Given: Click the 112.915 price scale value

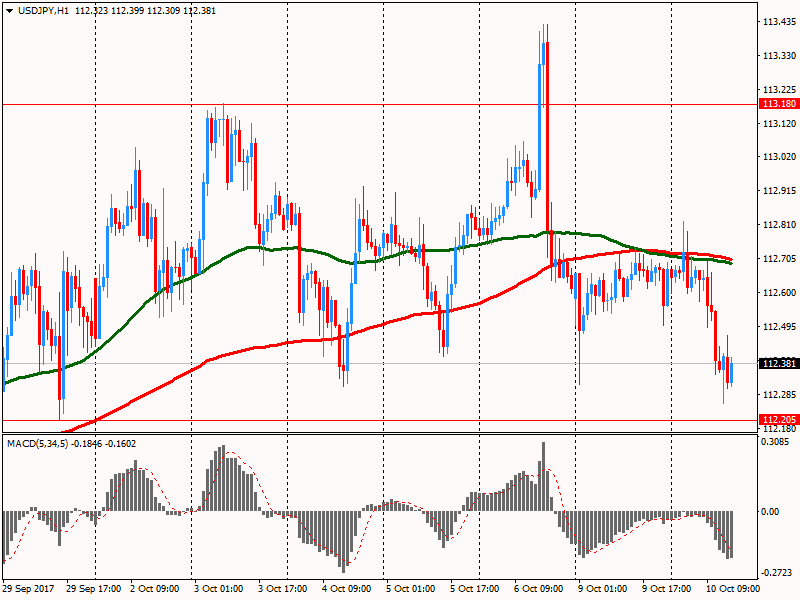Looking at the screenshot, I should pyautogui.click(x=779, y=191).
